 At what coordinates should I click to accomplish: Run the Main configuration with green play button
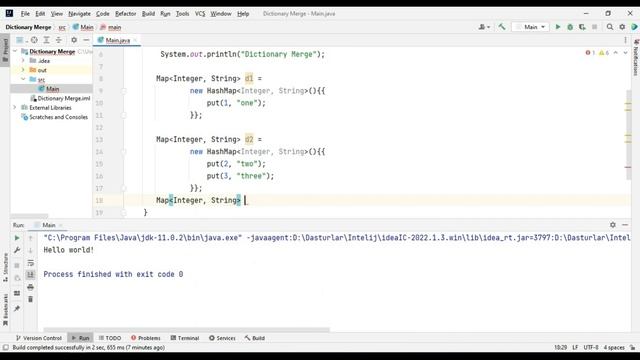(x=558, y=27)
